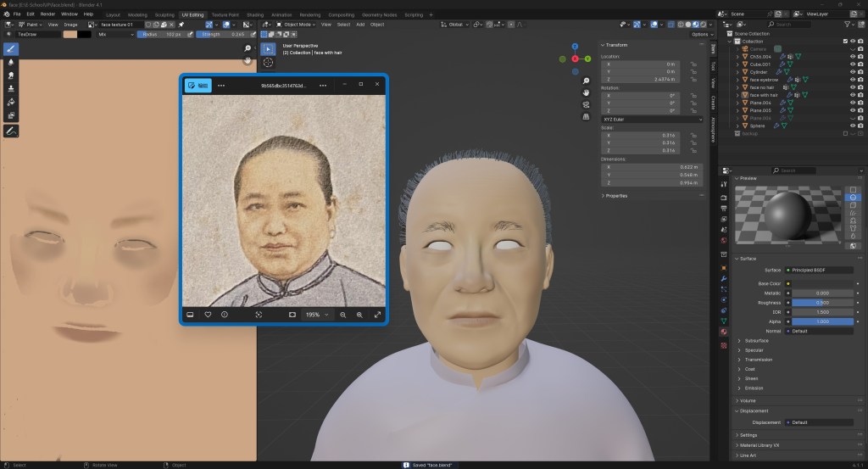Hide the Sphere object in the outliner
This screenshot has height=469, width=868.
click(x=852, y=126)
